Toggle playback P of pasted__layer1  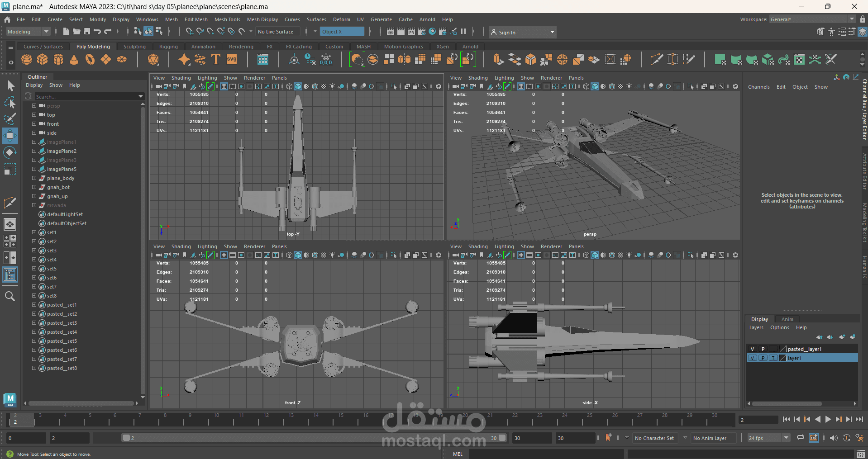click(x=763, y=349)
